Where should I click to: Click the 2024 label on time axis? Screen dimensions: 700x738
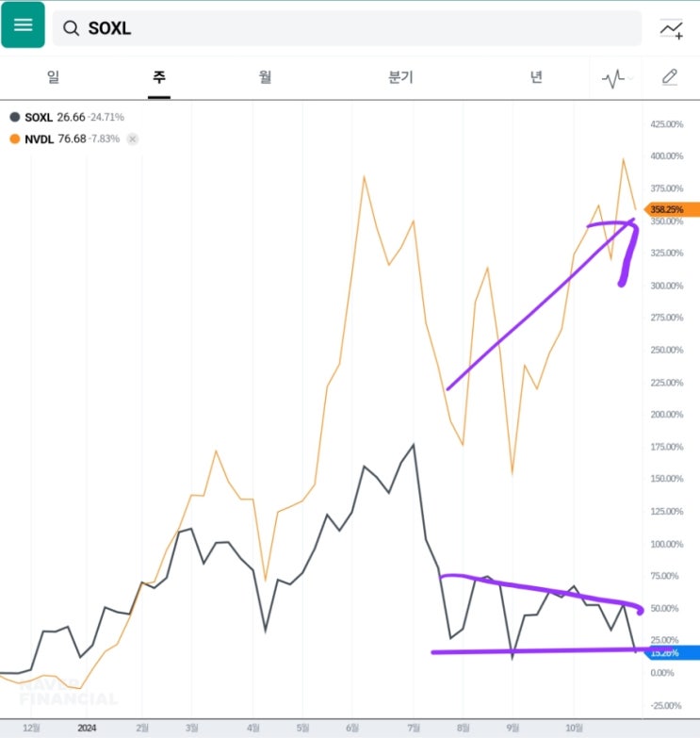click(87, 728)
